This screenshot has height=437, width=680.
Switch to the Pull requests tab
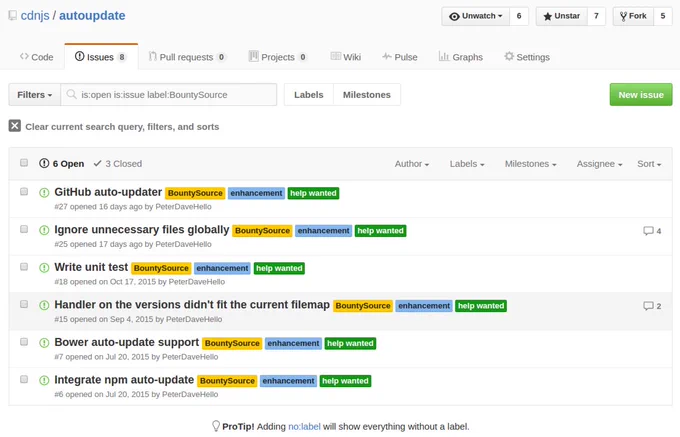[x=187, y=57]
